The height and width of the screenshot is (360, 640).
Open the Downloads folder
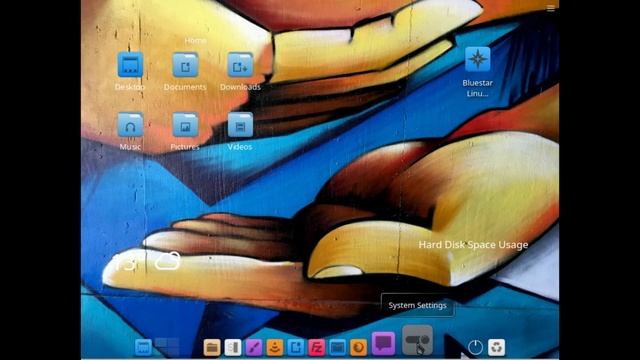pyautogui.click(x=240, y=64)
